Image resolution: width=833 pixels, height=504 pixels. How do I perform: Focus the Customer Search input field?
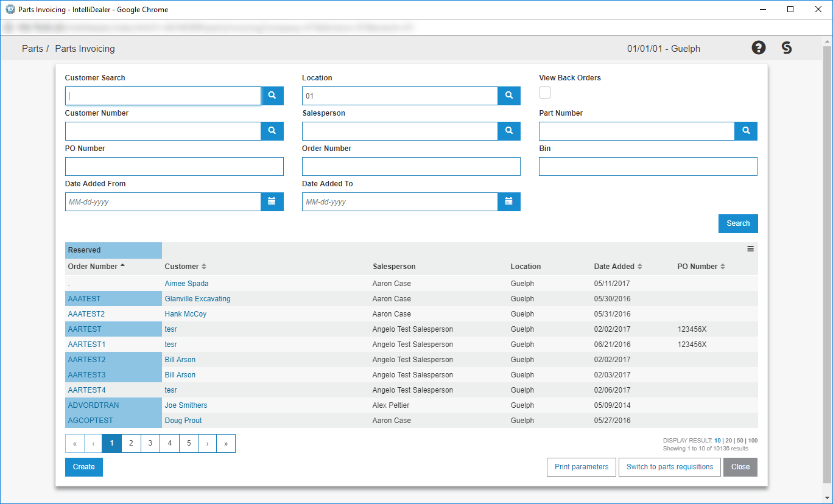tap(163, 96)
